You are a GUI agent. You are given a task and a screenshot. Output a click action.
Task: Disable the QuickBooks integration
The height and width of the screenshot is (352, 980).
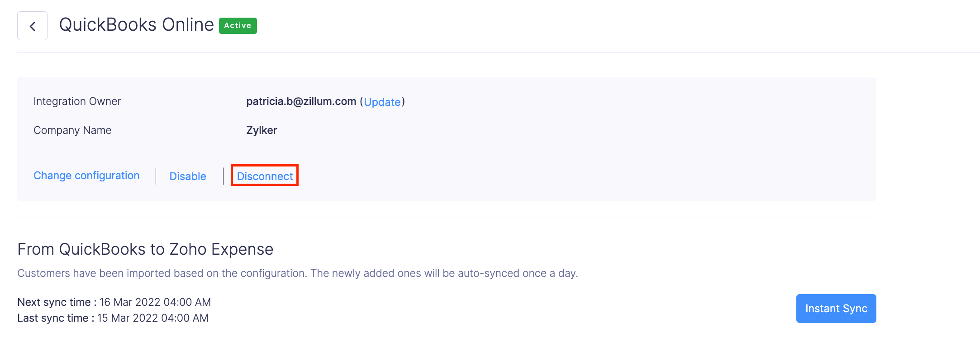pyautogui.click(x=188, y=176)
